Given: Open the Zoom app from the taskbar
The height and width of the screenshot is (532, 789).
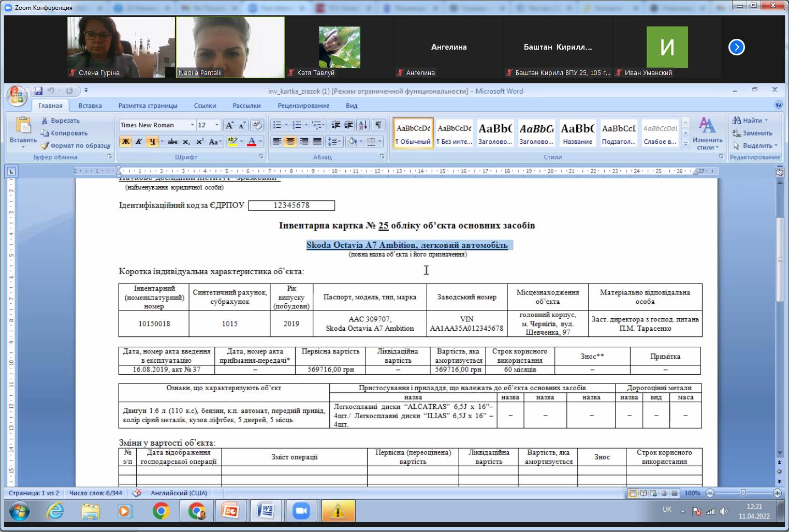Looking at the screenshot, I should (x=301, y=511).
